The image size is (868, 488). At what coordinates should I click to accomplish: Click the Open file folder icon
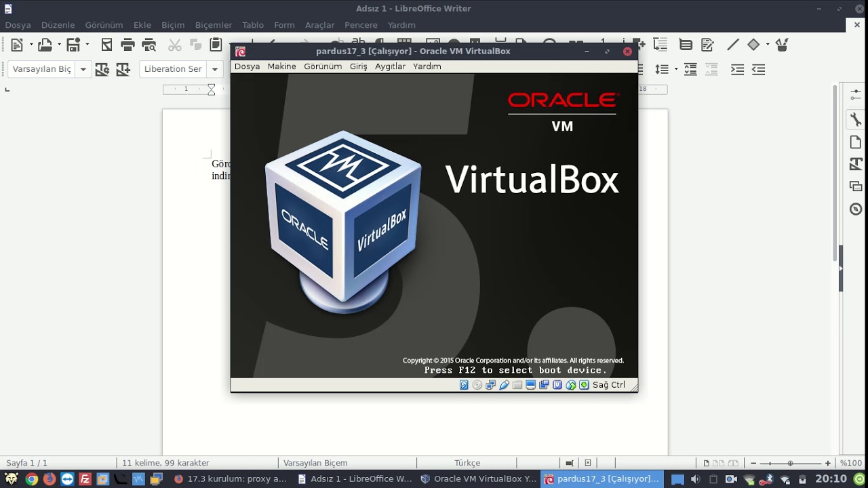click(45, 45)
